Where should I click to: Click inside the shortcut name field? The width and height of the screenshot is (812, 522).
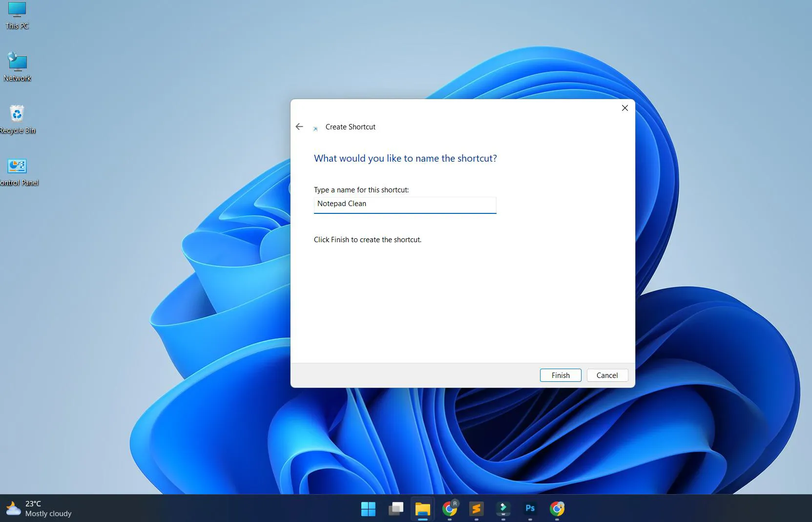click(x=404, y=204)
